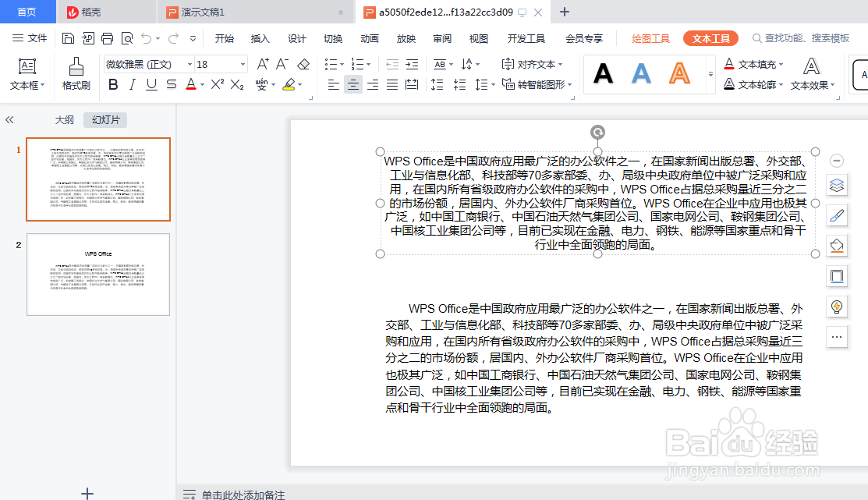Apply orange outlined text preset A
868x500 pixels.
(x=679, y=73)
